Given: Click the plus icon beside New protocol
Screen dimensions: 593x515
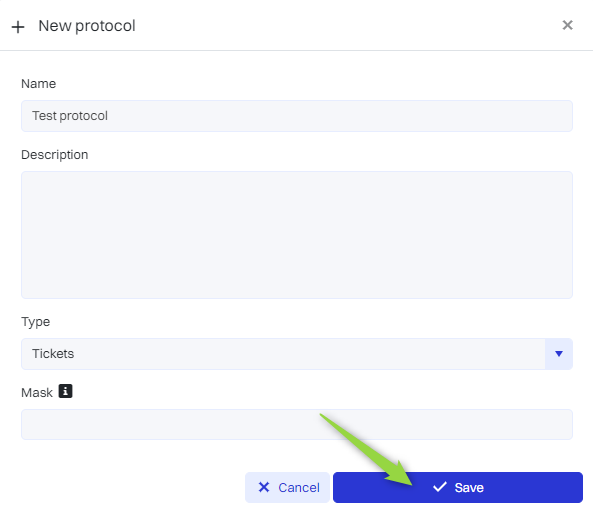Looking at the screenshot, I should coord(18,27).
